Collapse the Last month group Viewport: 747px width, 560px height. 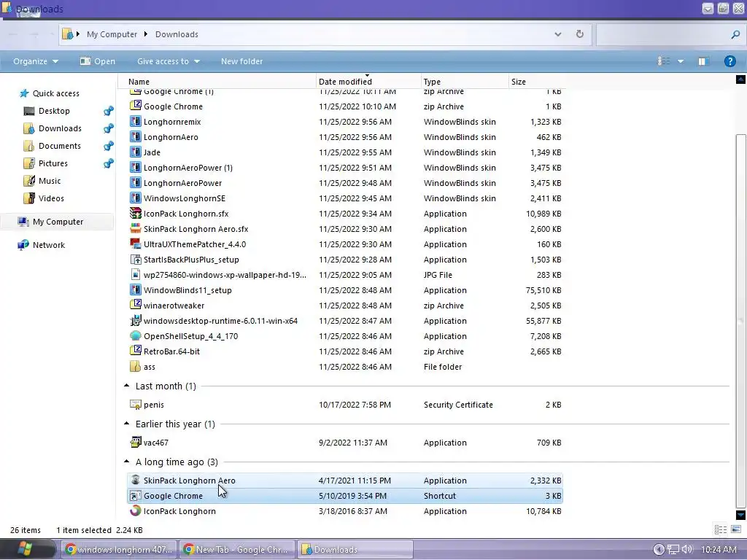point(127,386)
